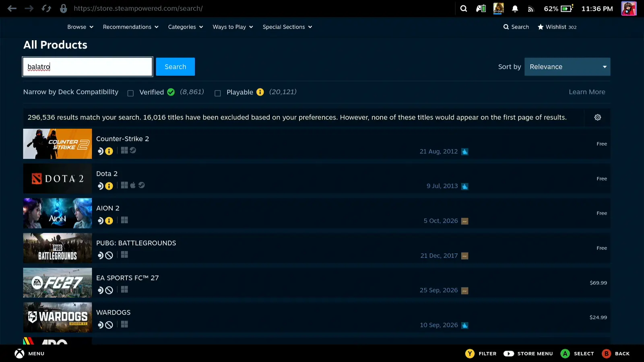Image resolution: width=644 pixels, height=362 pixels.
Task: Click the BACK footer hint
Action: coord(616,354)
